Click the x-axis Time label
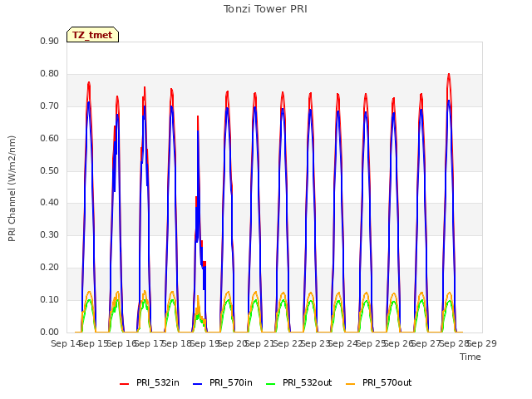532x399 pixels. 470,357
